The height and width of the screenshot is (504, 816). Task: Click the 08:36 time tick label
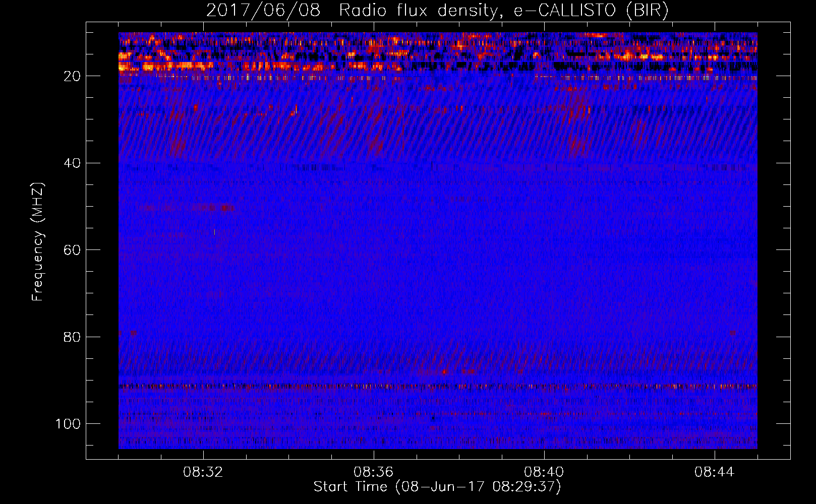click(374, 472)
